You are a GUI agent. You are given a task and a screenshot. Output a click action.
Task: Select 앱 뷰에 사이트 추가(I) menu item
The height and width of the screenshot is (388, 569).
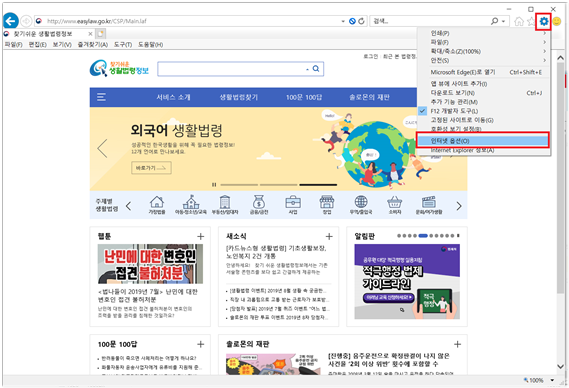[x=483, y=84]
